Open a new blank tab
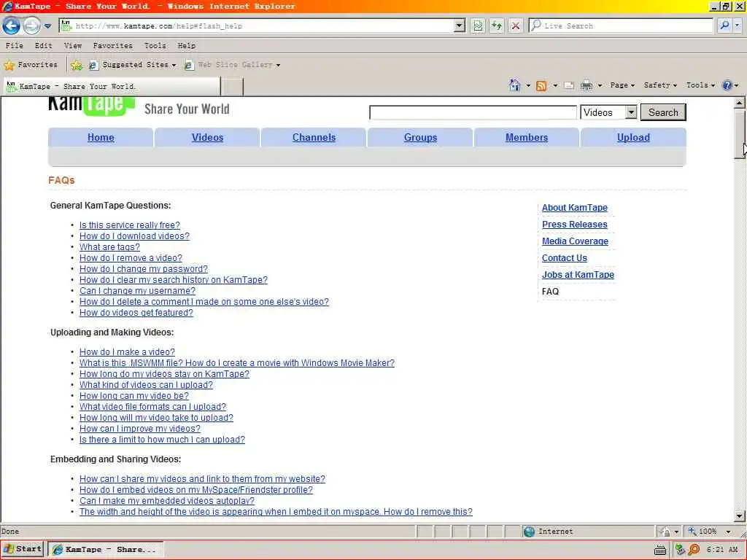This screenshot has width=747, height=560. (x=233, y=87)
